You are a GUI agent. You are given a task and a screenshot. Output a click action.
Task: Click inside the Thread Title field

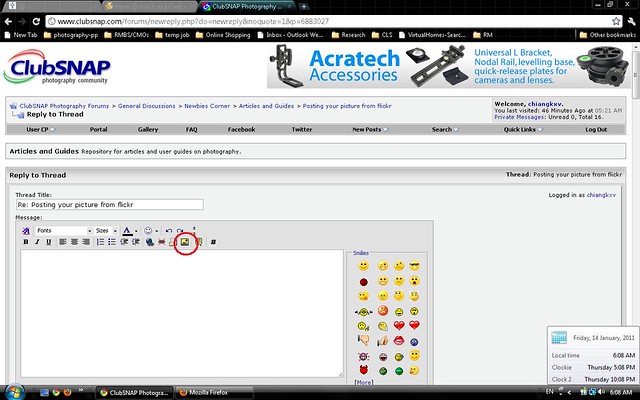pyautogui.click(x=110, y=204)
